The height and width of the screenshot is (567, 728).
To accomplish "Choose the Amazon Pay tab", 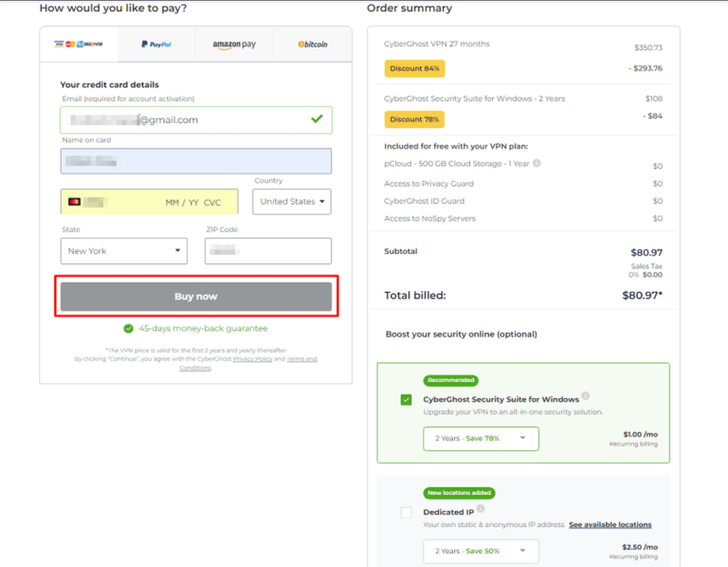I will tap(234, 45).
